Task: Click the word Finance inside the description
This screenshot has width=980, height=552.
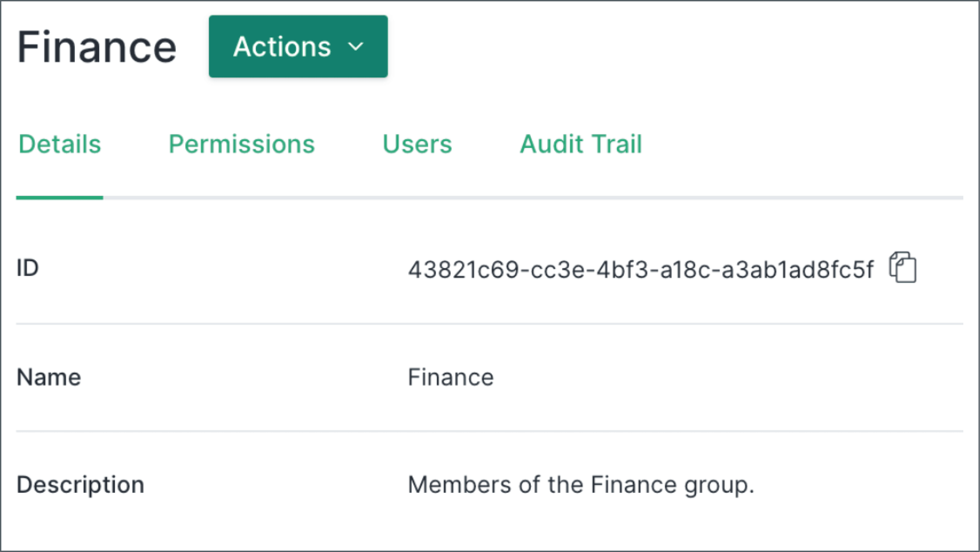Action: coord(633,485)
